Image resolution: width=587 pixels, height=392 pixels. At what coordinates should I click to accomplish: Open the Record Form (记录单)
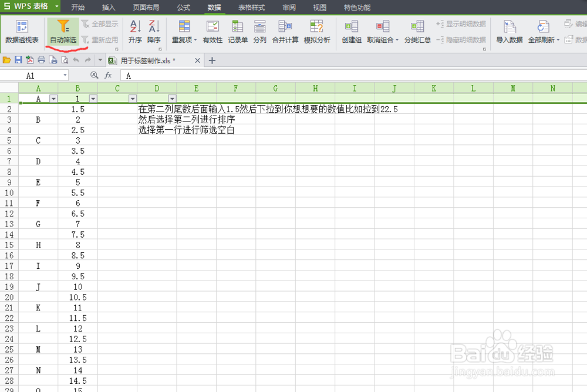[x=238, y=32]
